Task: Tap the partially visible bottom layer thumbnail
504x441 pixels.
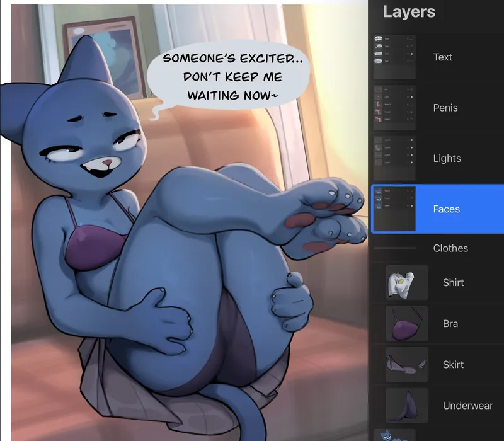Action: (x=391, y=435)
